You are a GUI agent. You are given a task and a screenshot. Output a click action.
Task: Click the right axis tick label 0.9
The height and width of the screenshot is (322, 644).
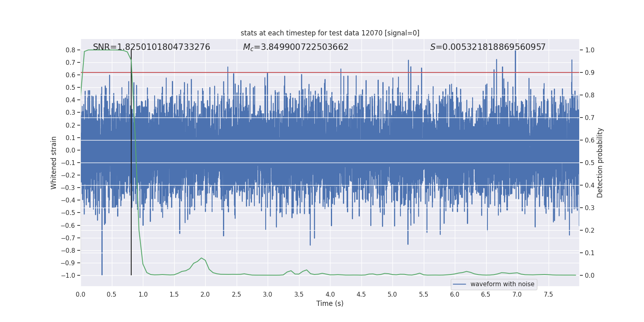pyautogui.click(x=590, y=72)
